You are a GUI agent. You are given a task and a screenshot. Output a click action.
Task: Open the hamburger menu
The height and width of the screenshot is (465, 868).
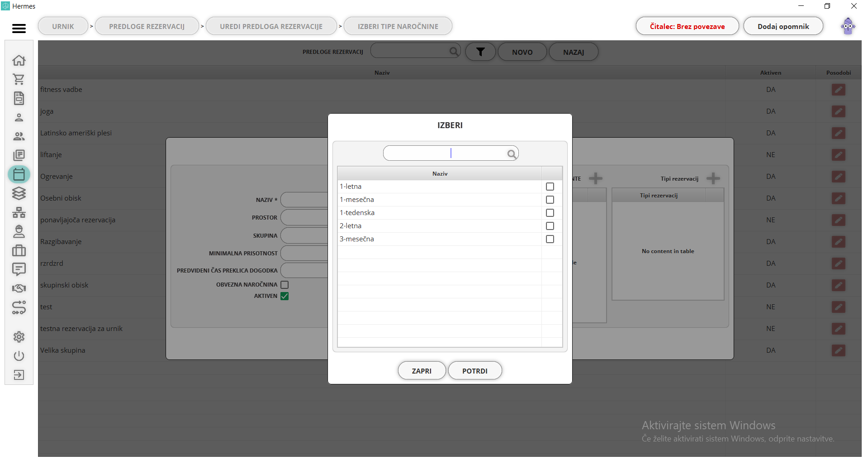[x=19, y=29]
